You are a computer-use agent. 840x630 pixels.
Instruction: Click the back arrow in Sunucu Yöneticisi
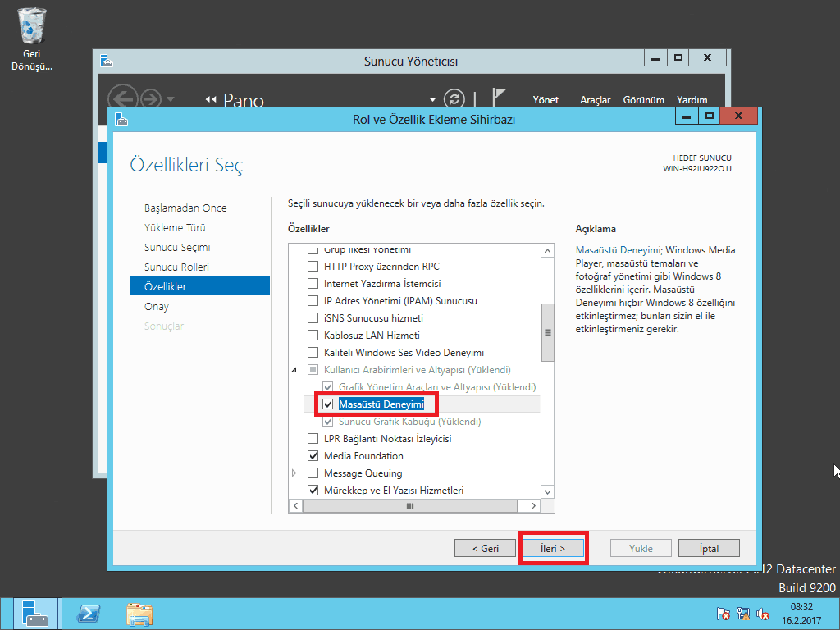tap(123, 98)
